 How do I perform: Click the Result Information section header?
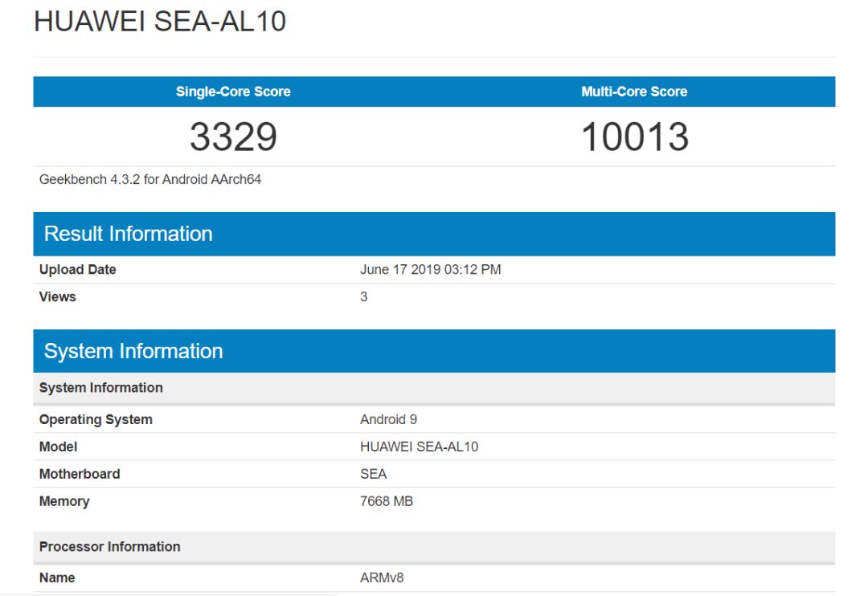129,234
